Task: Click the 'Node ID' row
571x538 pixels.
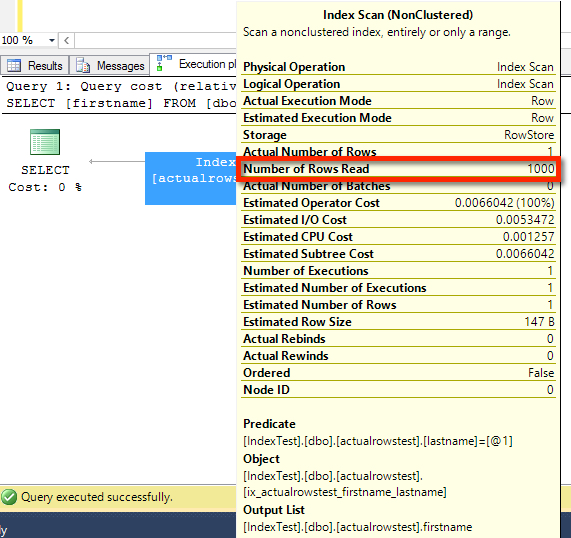Action: tap(398, 390)
